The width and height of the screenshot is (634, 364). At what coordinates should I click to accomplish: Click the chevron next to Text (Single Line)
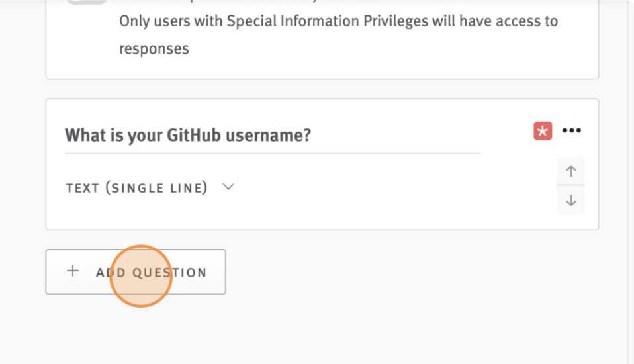coord(228,187)
